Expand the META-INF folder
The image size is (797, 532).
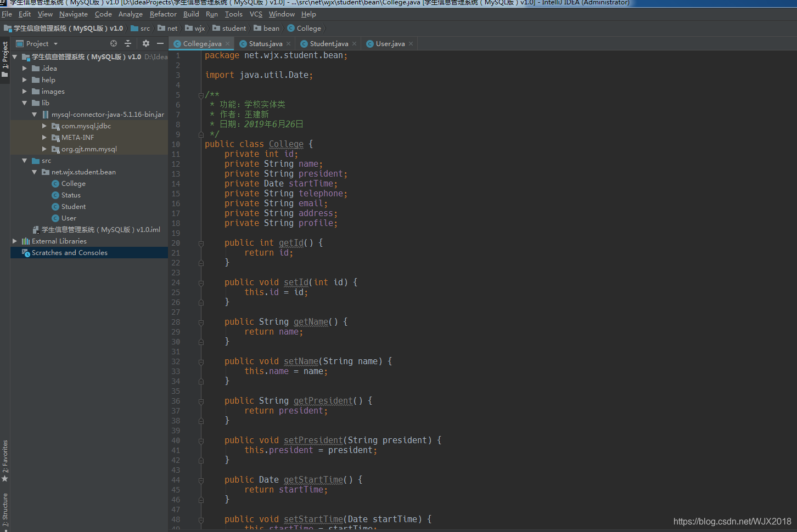click(x=44, y=138)
